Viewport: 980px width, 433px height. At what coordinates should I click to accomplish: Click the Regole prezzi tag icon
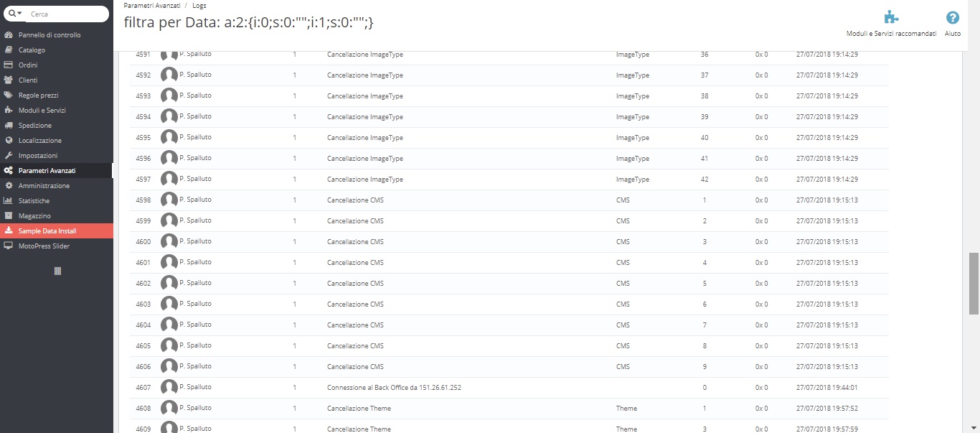tap(9, 96)
